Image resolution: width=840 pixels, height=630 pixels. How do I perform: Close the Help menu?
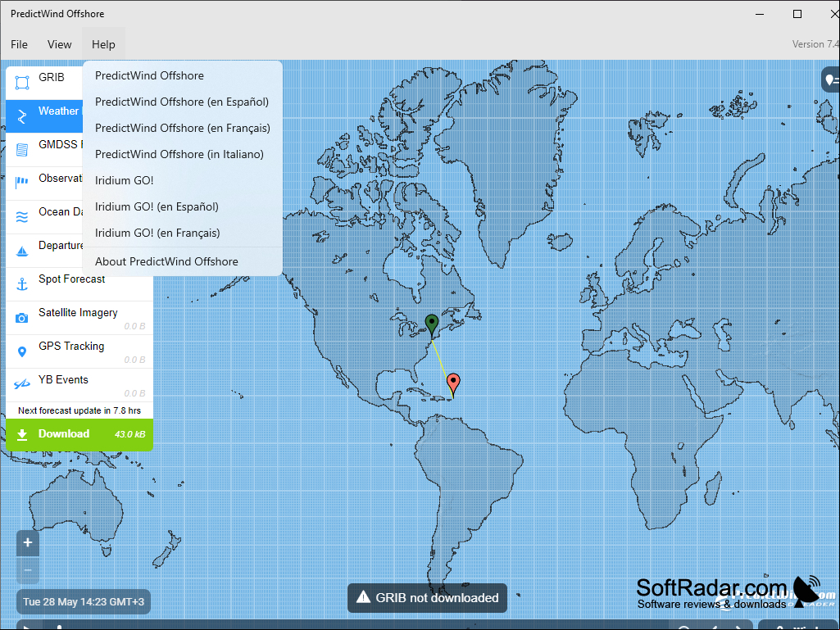pos(103,44)
